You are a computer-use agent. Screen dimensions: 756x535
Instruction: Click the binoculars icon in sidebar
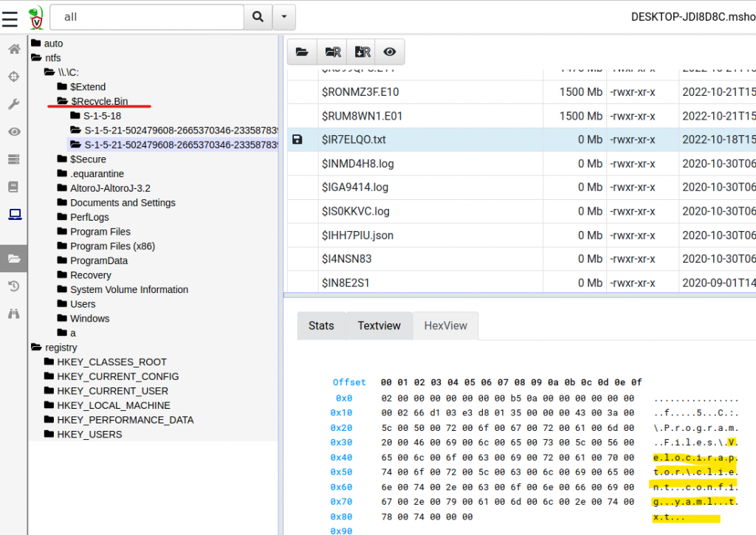[14, 314]
